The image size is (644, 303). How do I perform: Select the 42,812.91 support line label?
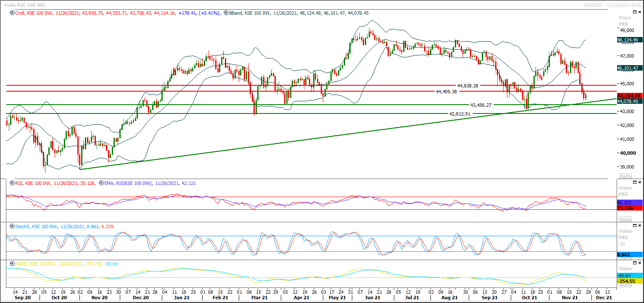460,113
